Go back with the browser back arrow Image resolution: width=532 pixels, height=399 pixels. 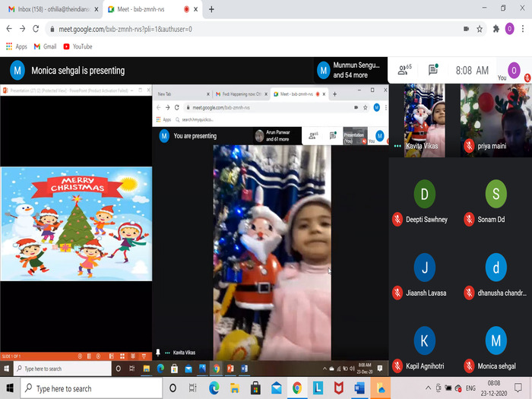[x=9, y=29]
